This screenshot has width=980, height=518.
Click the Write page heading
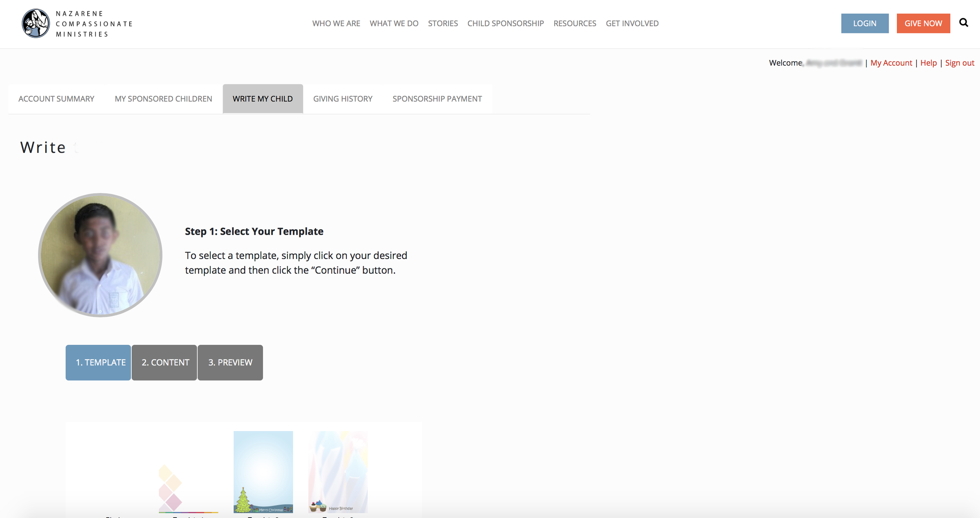43,147
